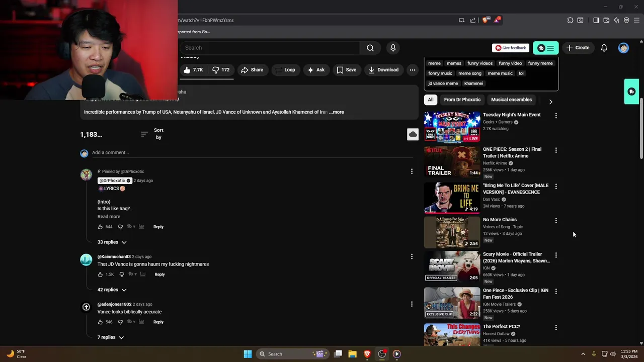Like the Kainmuchan83 comment (1.5K)
The height and width of the screenshot is (362, 644).
point(100,275)
